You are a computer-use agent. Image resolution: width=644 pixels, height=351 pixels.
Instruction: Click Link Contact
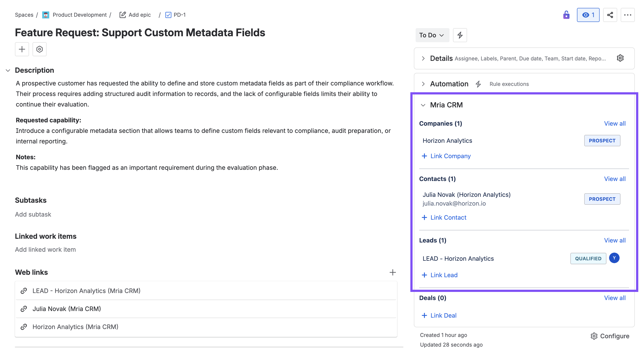[444, 218]
